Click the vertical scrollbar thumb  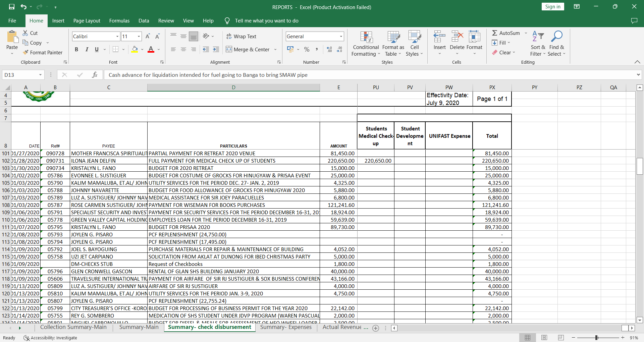(640, 166)
